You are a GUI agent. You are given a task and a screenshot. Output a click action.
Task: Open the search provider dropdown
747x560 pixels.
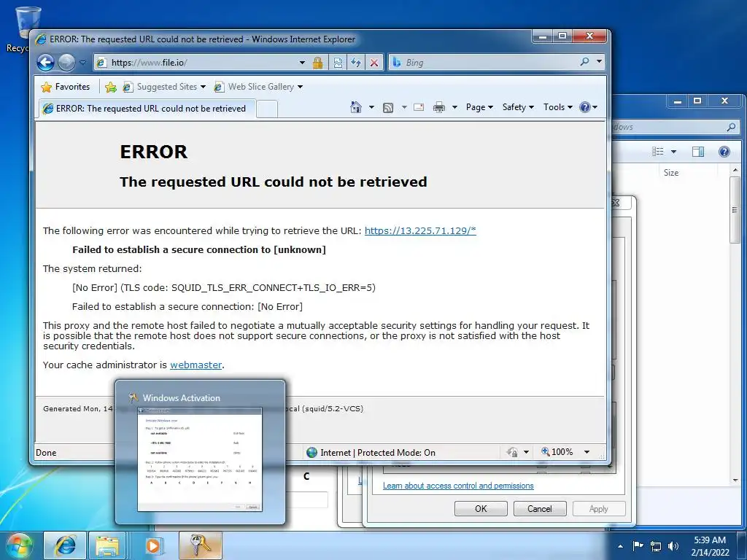coord(599,61)
